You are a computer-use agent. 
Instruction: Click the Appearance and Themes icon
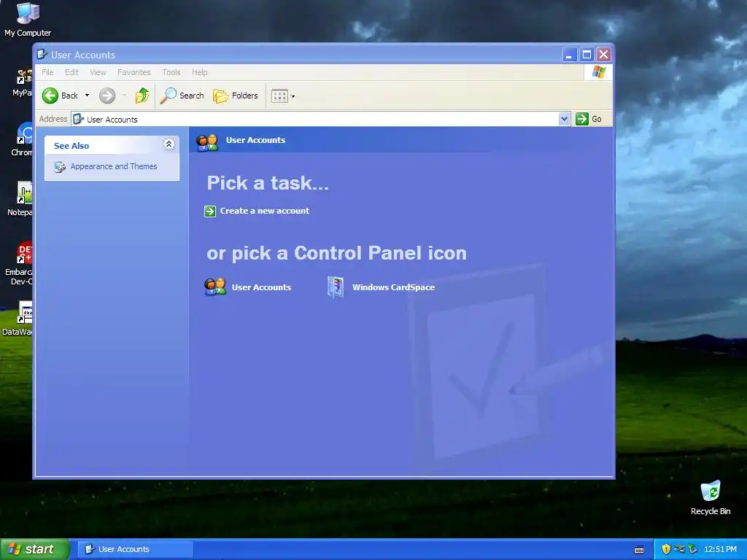click(x=60, y=167)
